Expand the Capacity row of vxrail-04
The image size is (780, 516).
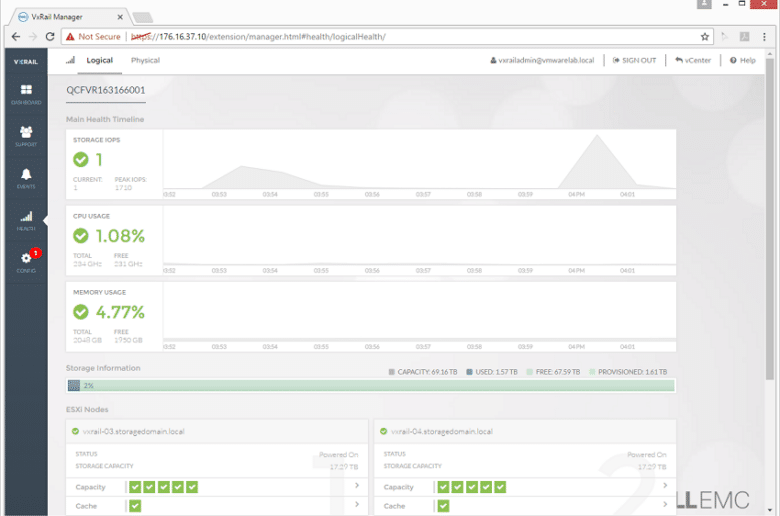click(x=665, y=485)
